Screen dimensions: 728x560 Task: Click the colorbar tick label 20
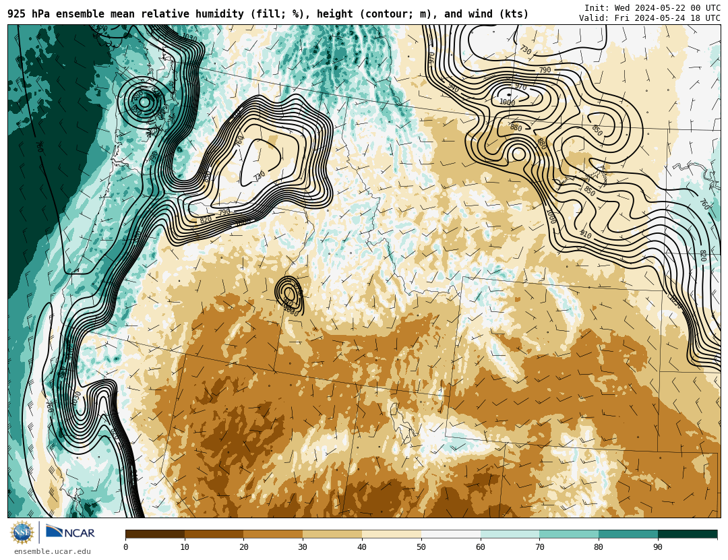pos(244,547)
